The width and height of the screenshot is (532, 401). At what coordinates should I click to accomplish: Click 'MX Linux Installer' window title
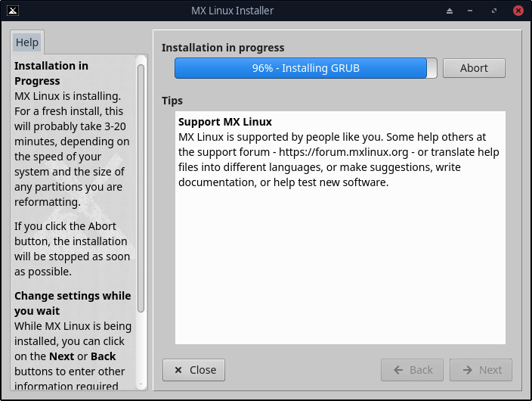point(232,11)
